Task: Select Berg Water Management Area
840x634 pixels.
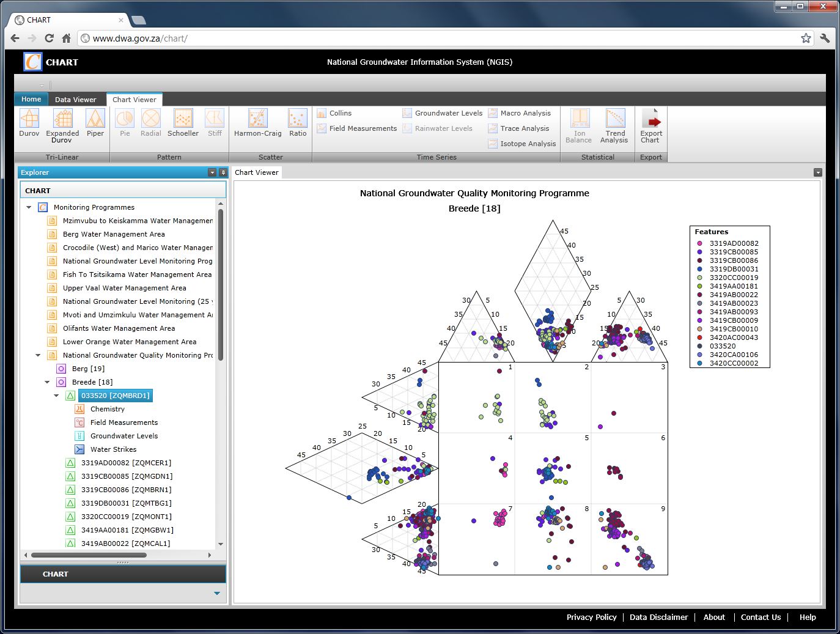Action: (x=114, y=234)
